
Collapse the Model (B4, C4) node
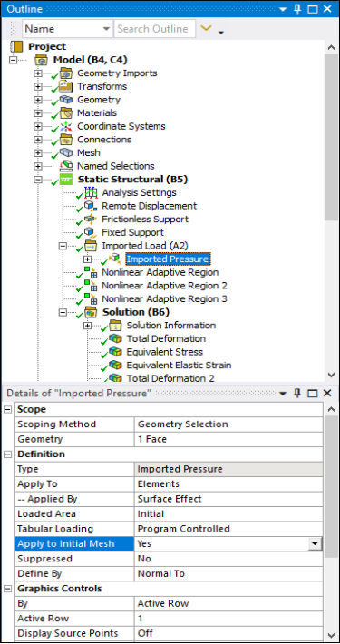point(13,60)
